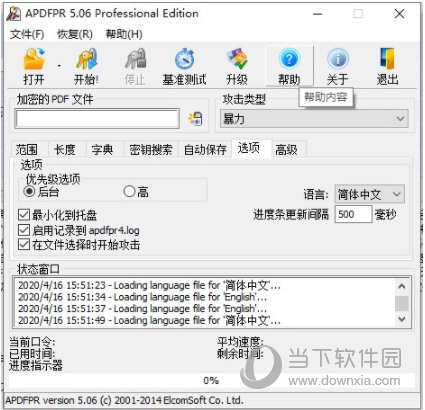Select the 高 priority radio button

click(x=129, y=192)
